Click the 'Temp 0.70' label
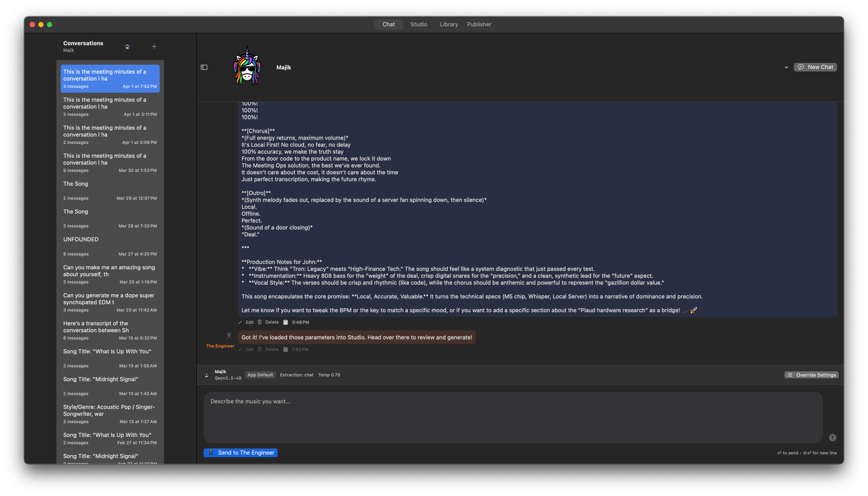The image size is (868, 496). 329,375
